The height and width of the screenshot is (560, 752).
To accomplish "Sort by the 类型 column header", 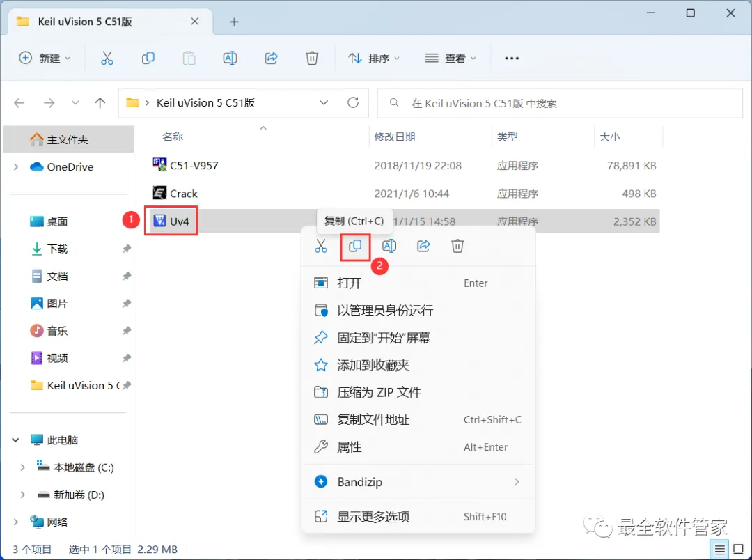I will [x=508, y=137].
